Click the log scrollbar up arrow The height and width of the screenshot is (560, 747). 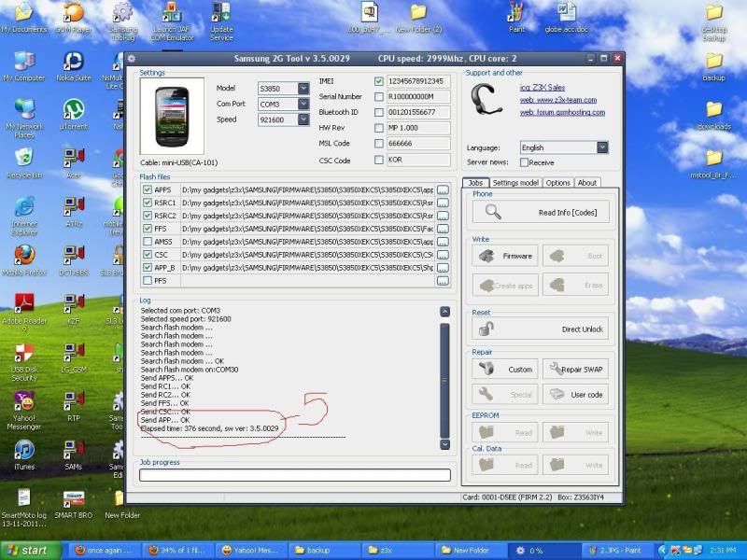(x=445, y=312)
